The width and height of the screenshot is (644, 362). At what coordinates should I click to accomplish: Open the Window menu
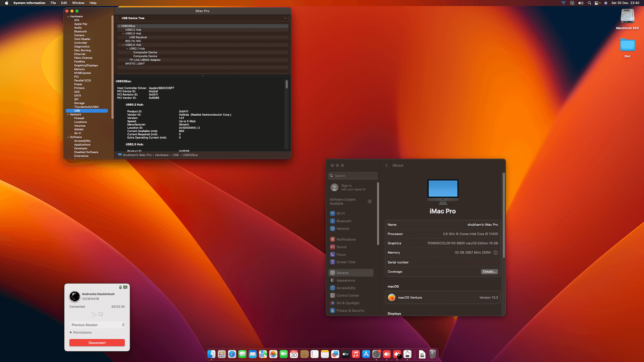tap(78, 3)
